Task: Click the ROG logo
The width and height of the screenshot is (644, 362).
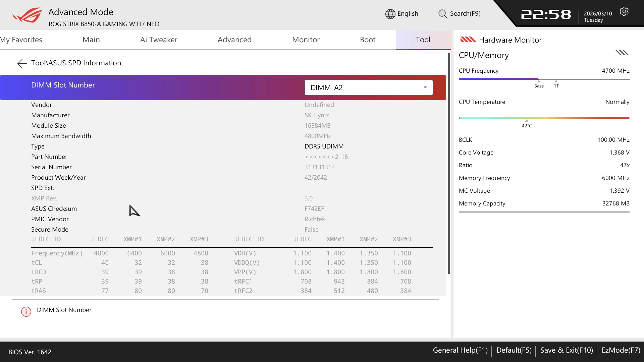Action: coord(27,15)
